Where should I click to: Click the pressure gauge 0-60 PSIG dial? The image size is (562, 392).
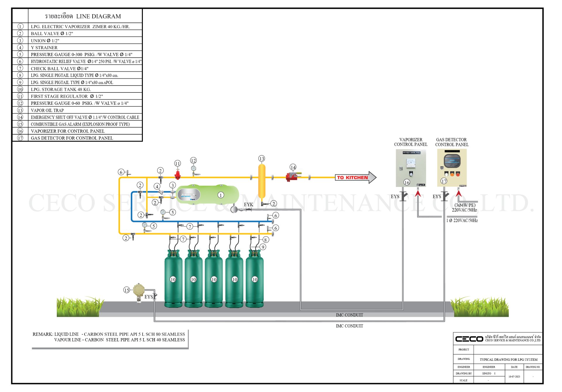click(x=193, y=168)
